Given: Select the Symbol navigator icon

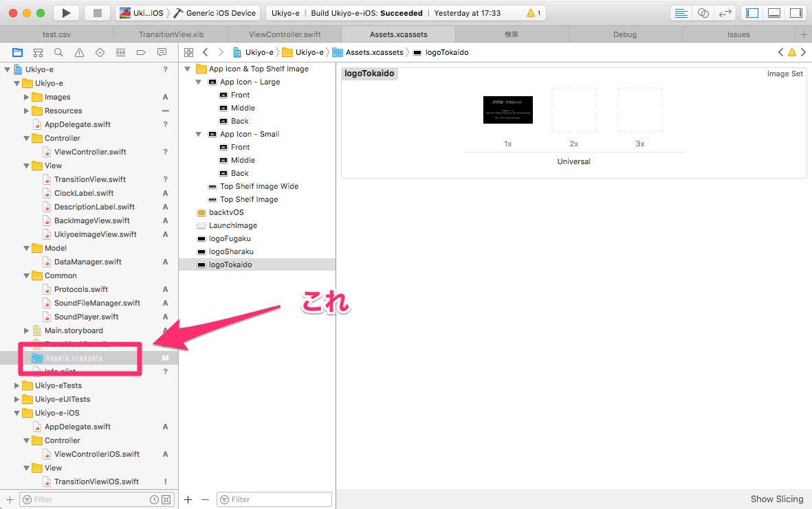Looking at the screenshot, I should pos(38,52).
